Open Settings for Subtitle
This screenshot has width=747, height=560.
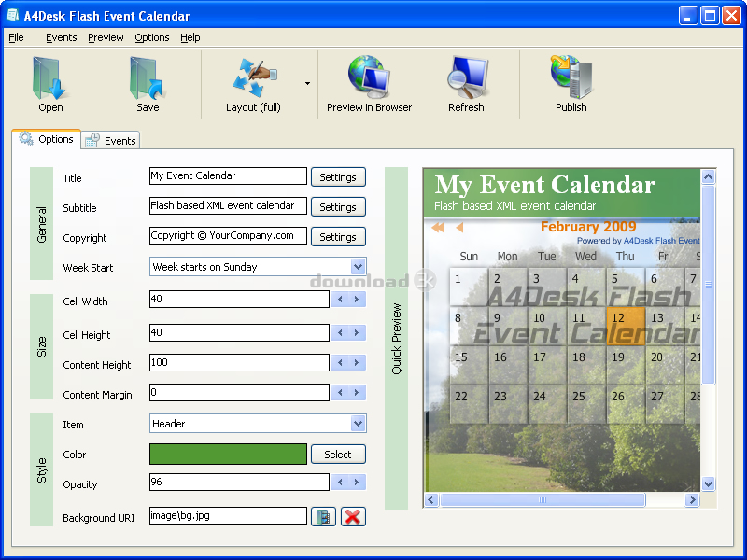[x=338, y=207]
